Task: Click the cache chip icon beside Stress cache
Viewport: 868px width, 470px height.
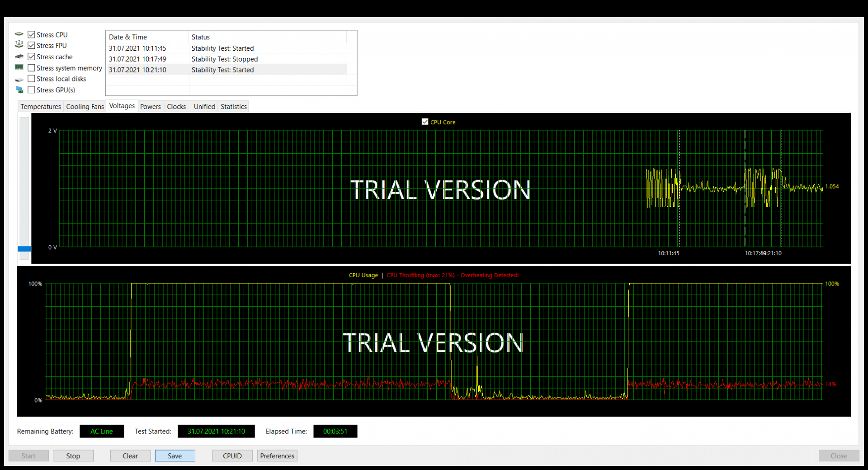Action: (19, 57)
